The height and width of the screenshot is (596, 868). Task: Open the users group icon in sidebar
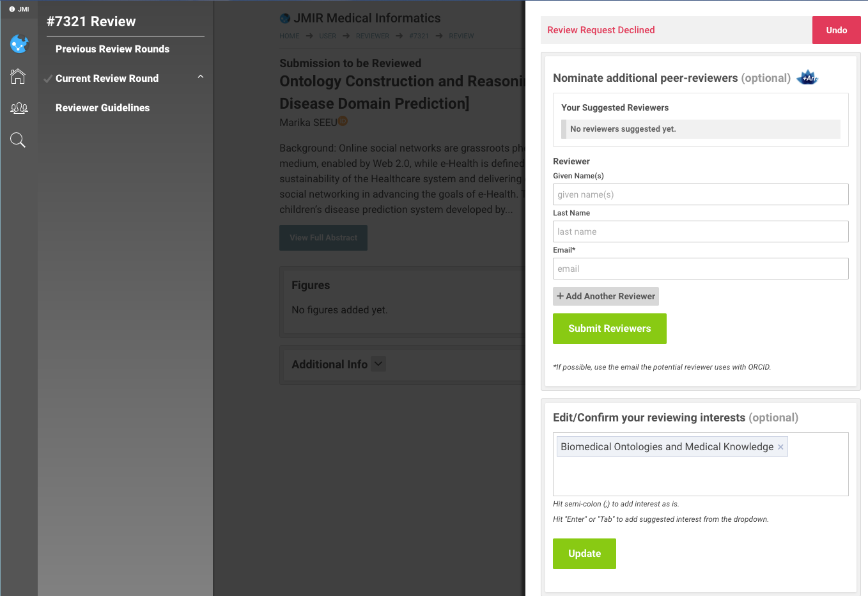pos(19,108)
